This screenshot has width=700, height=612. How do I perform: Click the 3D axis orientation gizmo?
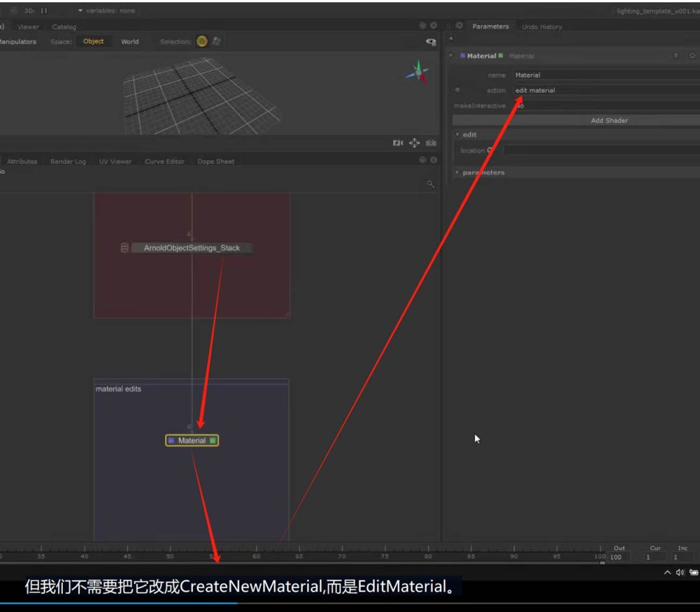[x=418, y=72]
